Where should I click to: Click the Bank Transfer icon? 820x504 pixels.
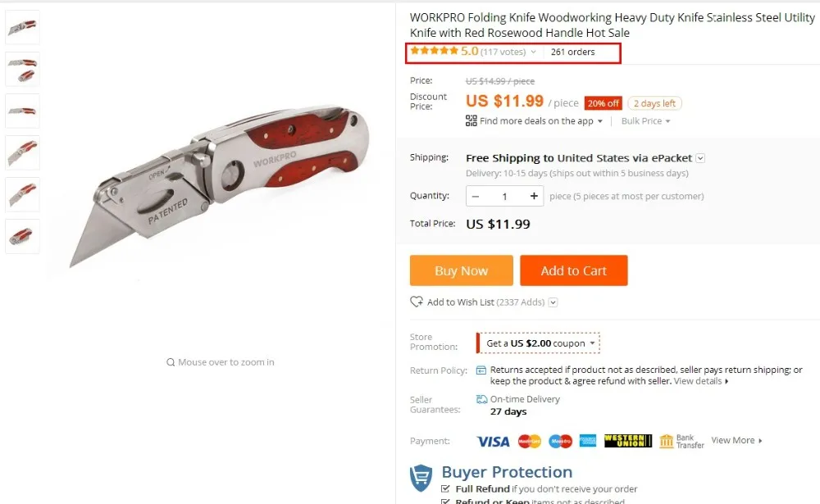click(x=666, y=441)
